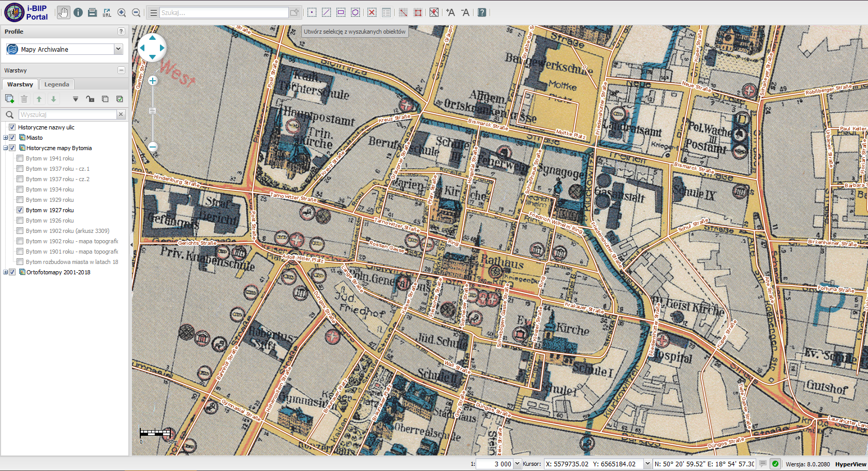This screenshot has height=471, width=868.
Task: Increase the map label font size
Action: [x=450, y=12]
